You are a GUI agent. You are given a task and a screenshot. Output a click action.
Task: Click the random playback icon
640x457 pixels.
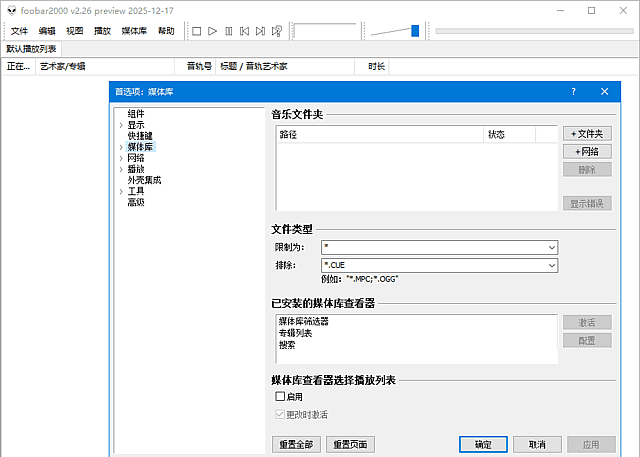tap(277, 31)
